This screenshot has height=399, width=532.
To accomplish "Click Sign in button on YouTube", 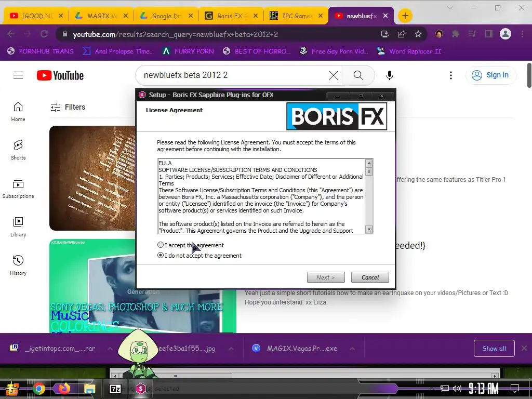I will coord(491,75).
